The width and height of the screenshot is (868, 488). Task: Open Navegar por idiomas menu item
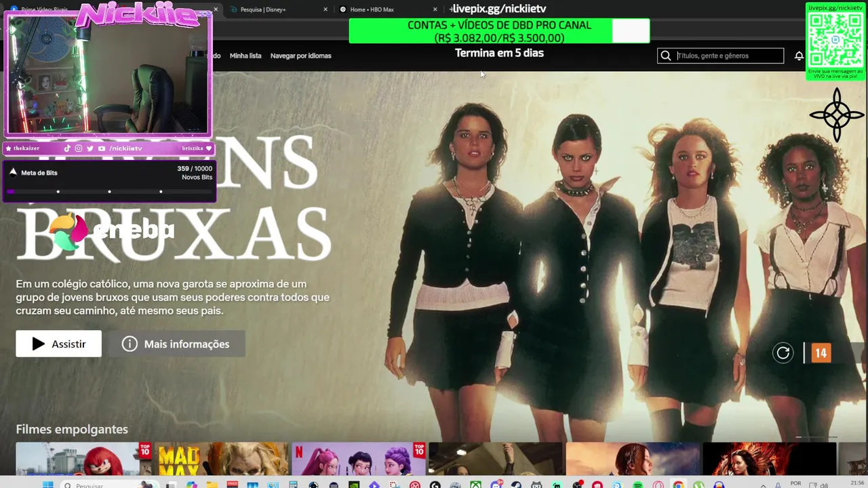(300, 56)
